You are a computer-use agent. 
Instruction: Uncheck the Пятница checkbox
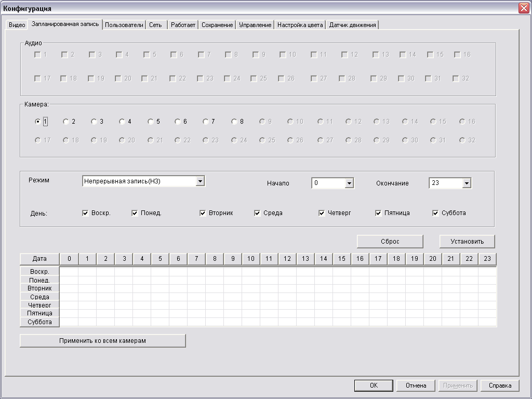click(378, 213)
